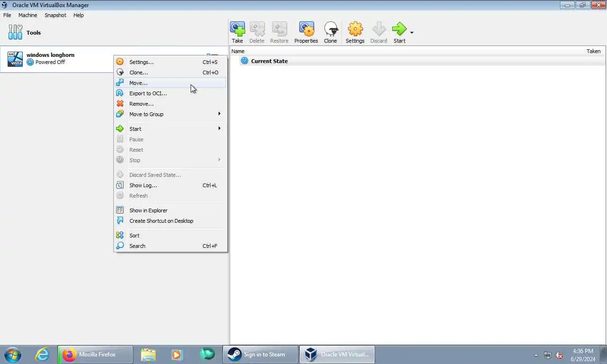Click the Name column header
Image resolution: width=607 pixels, height=364 pixels.
click(238, 51)
